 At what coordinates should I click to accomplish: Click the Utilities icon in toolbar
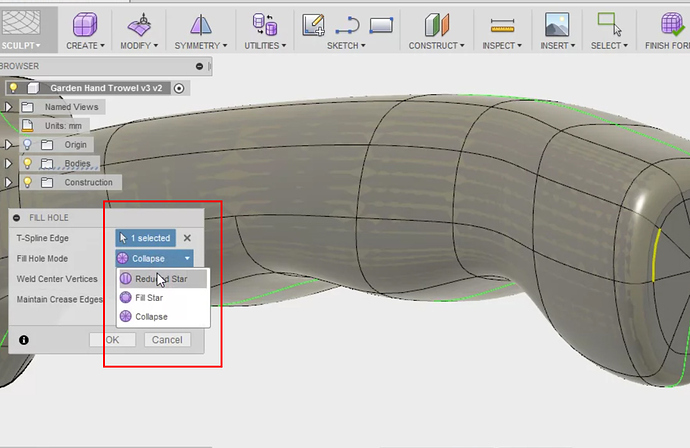tap(264, 23)
